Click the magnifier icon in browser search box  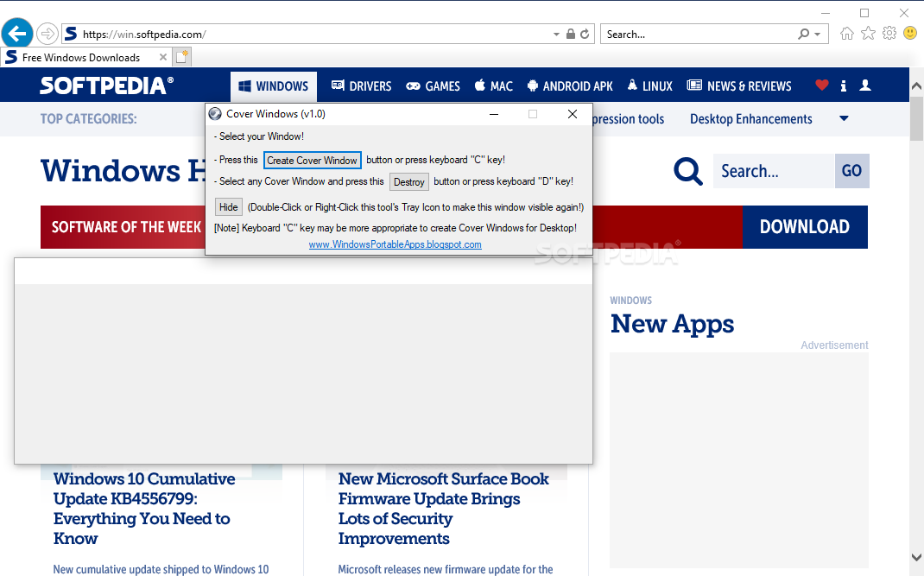click(x=803, y=35)
